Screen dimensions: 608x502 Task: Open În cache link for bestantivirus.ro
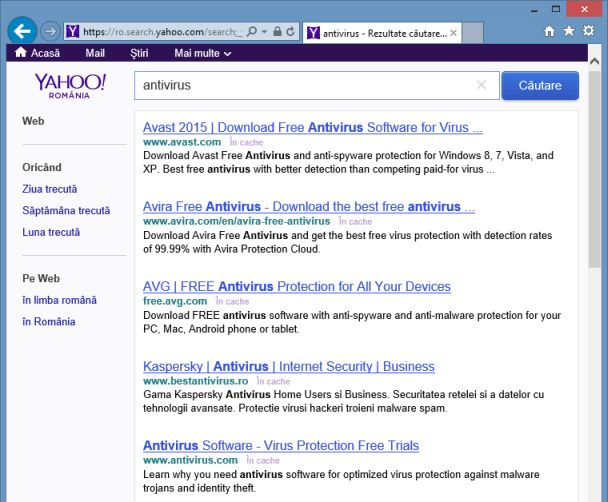click(x=273, y=381)
